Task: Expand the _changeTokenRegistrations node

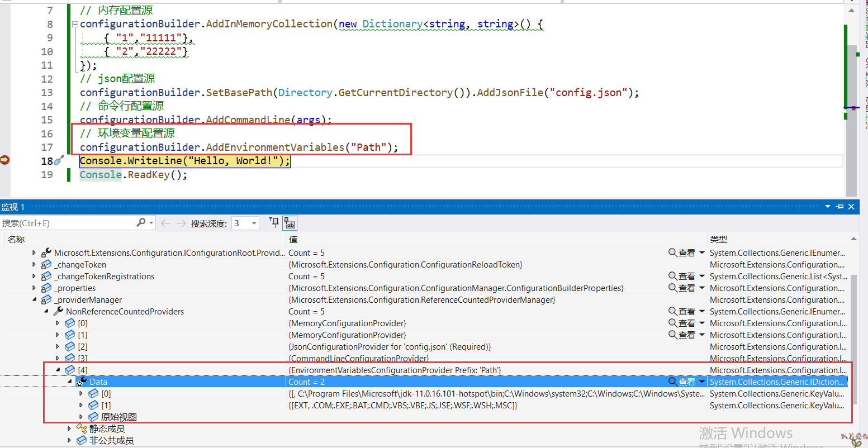Action: [34, 277]
